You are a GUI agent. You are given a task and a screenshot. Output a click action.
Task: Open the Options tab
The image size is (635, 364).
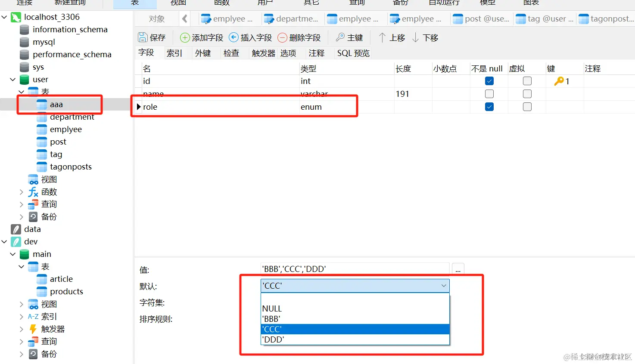(288, 53)
